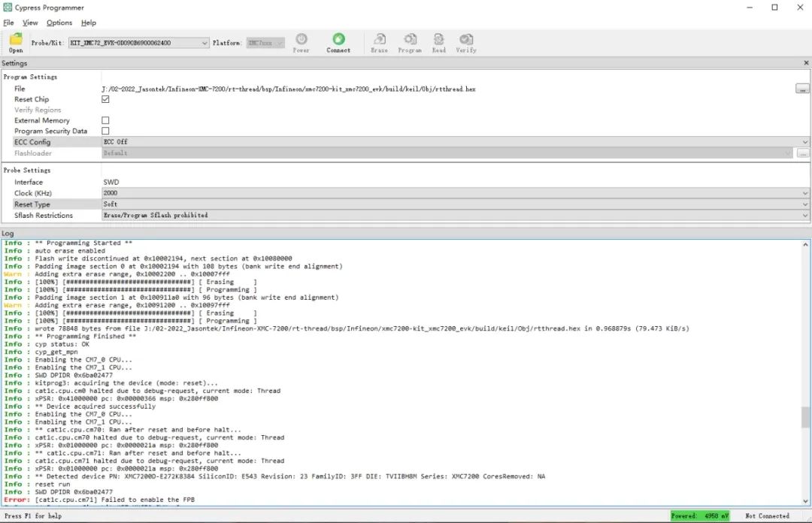Browse for the Flashloader file
Viewport: 812px width, 523px height.
click(802, 153)
